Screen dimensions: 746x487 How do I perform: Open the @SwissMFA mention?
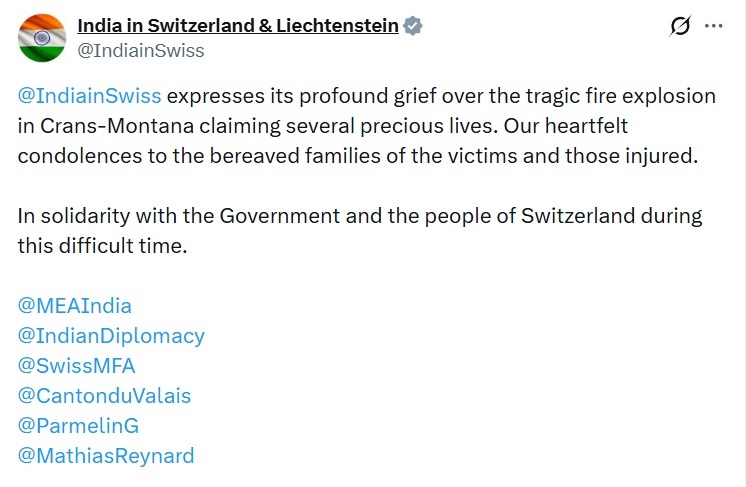[76, 365]
